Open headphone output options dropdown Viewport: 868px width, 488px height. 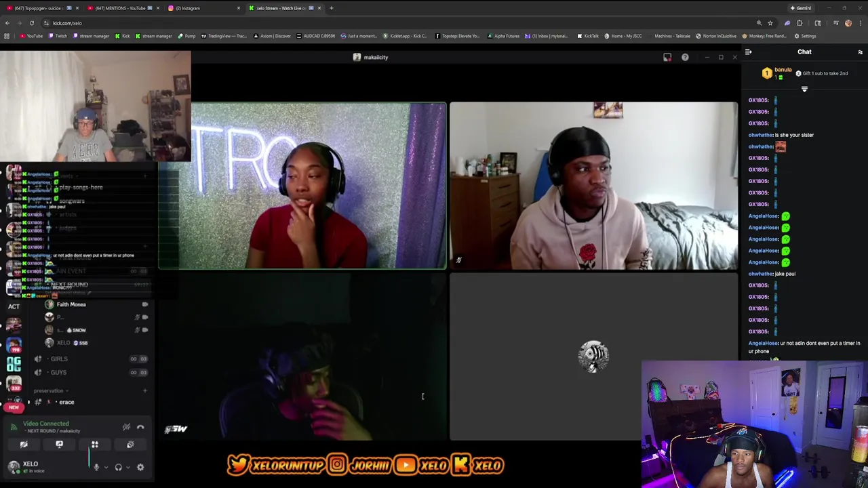[x=127, y=467]
